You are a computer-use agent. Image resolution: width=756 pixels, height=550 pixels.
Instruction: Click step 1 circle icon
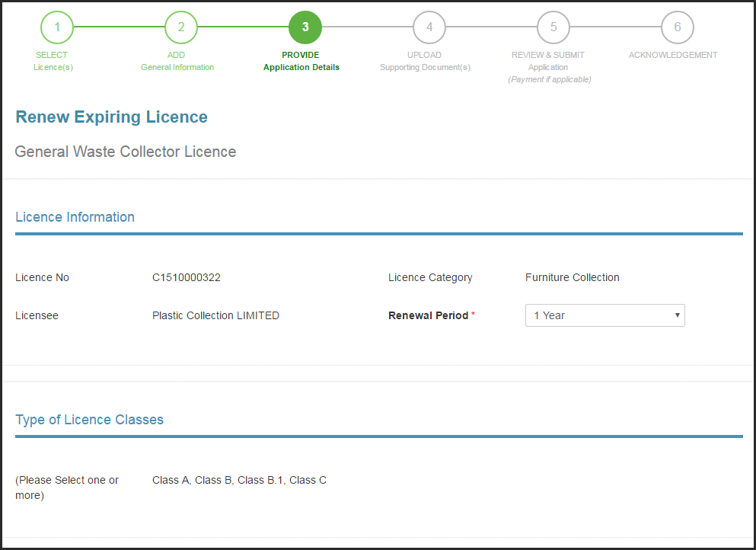tap(57, 27)
